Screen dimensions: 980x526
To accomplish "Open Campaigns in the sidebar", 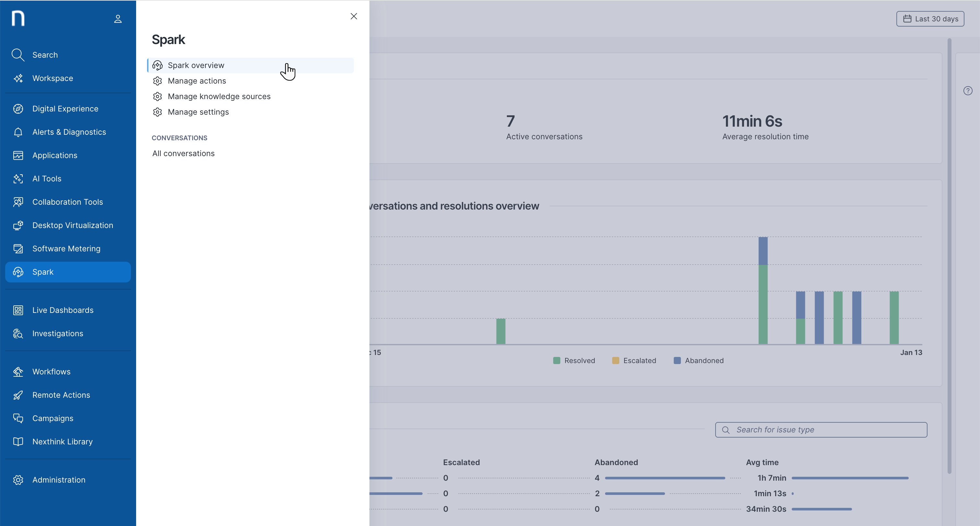I will pos(52,418).
